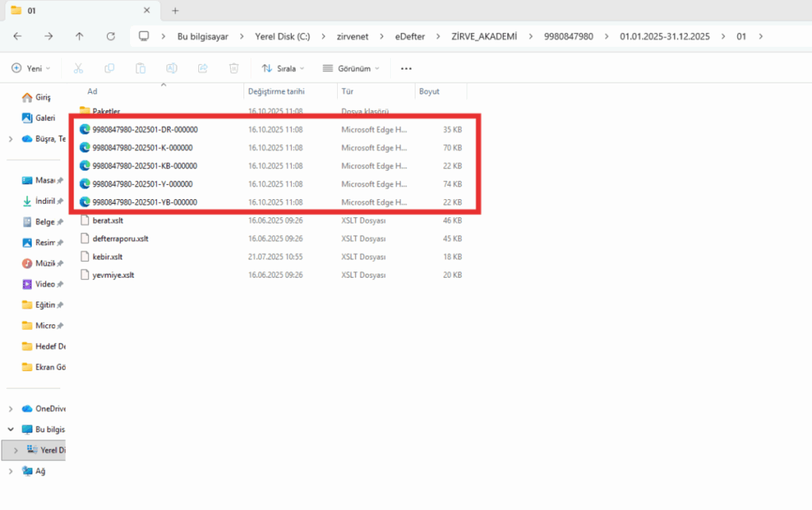812x510 pixels.
Task: Go back with the back arrow
Action: tap(17, 36)
